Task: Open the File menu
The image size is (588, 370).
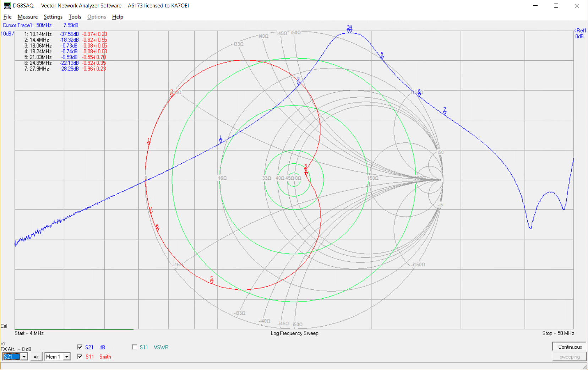Action: click(7, 17)
